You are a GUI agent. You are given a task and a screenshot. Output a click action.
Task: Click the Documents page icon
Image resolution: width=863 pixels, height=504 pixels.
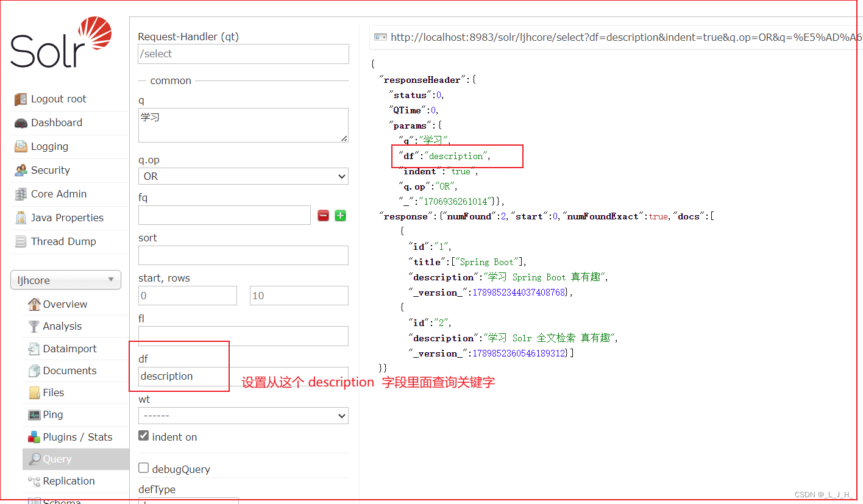(34, 371)
